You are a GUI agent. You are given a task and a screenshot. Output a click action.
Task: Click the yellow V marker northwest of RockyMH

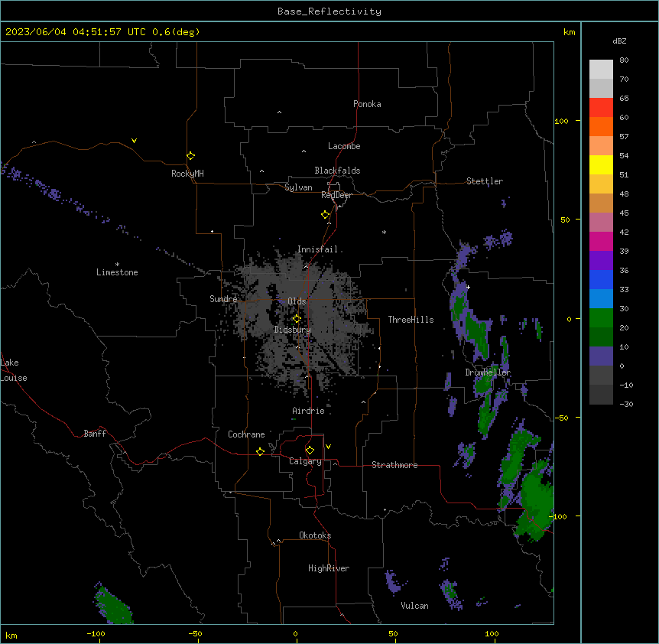point(134,141)
